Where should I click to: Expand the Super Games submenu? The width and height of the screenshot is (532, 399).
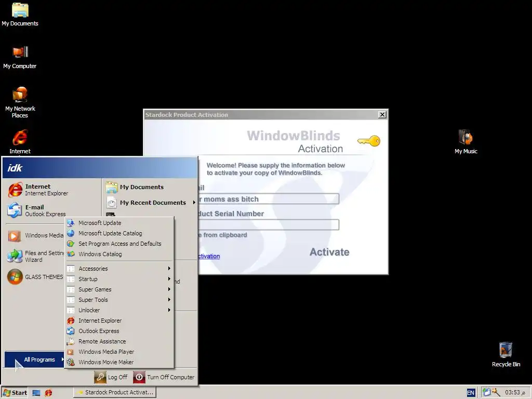coord(119,289)
